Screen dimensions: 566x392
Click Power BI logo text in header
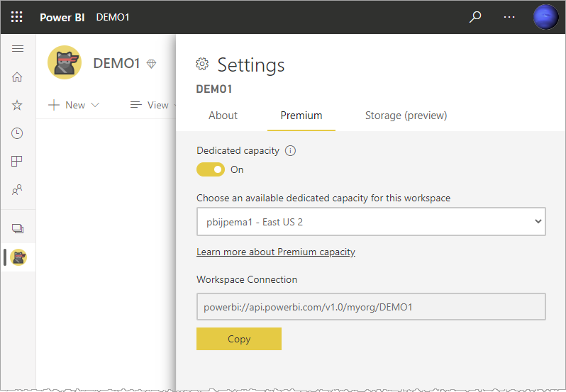click(x=62, y=17)
